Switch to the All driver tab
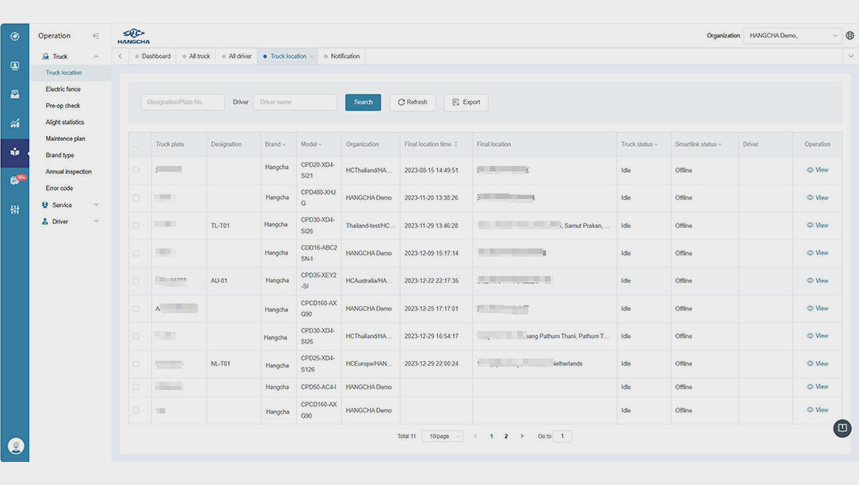The height and width of the screenshot is (485, 859). (x=237, y=56)
